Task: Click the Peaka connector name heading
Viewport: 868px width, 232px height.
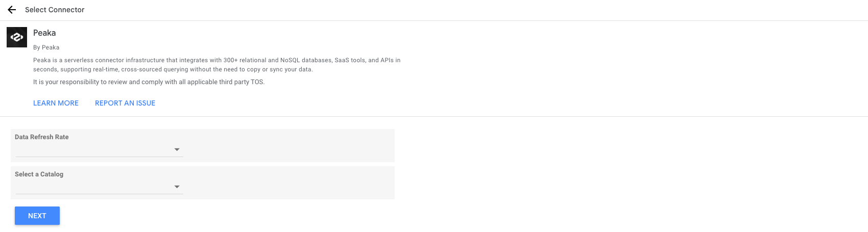Action: click(44, 33)
